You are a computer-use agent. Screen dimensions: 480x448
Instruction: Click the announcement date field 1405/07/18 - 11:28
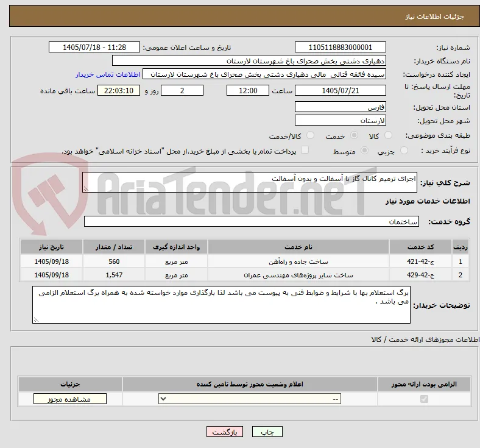(94, 47)
